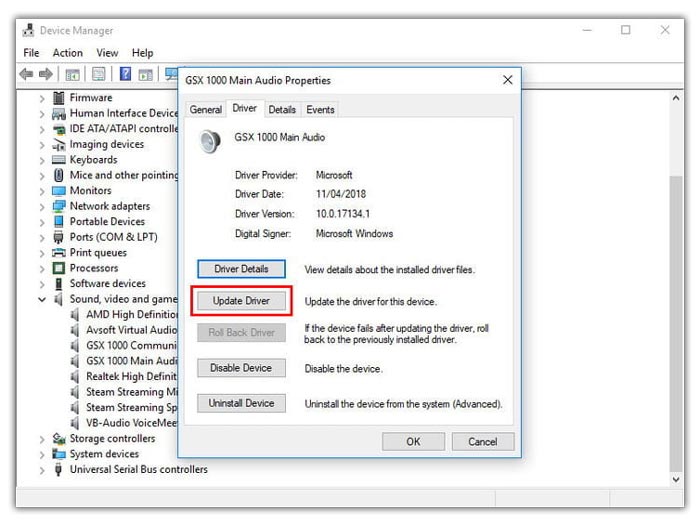
Task: Expand the Firmware tree node
Action: (x=42, y=99)
